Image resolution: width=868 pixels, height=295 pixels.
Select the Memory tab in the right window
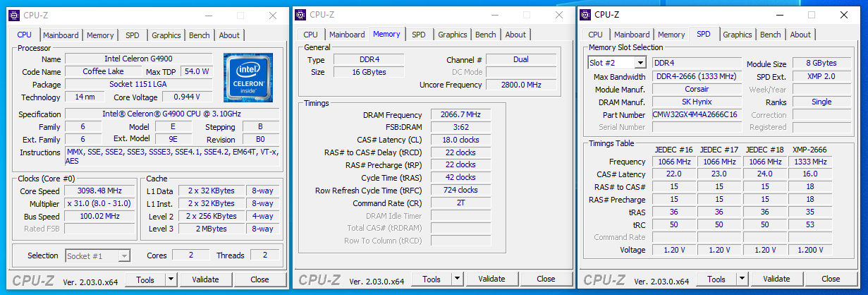click(671, 35)
